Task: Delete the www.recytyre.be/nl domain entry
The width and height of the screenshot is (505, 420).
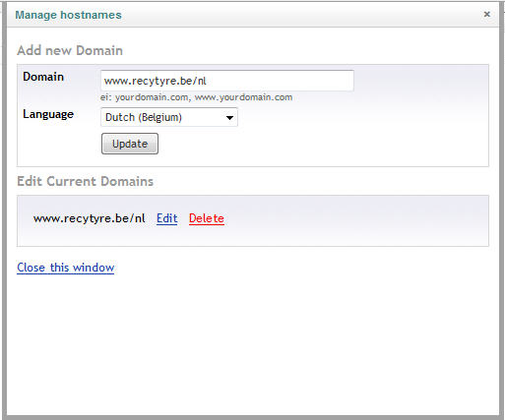Action: pos(207,218)
